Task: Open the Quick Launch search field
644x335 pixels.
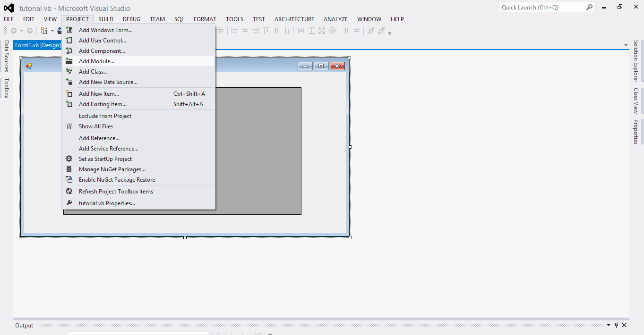Action: point(543,8)
